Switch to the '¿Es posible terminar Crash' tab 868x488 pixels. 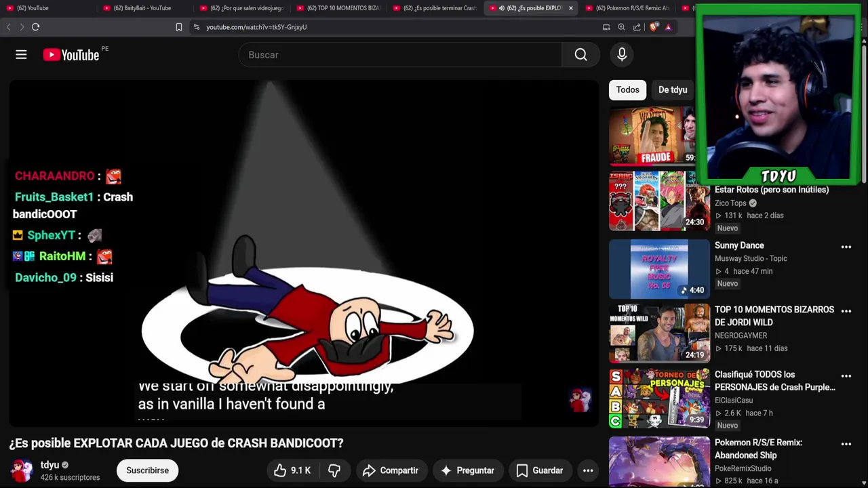pos(434,8)
